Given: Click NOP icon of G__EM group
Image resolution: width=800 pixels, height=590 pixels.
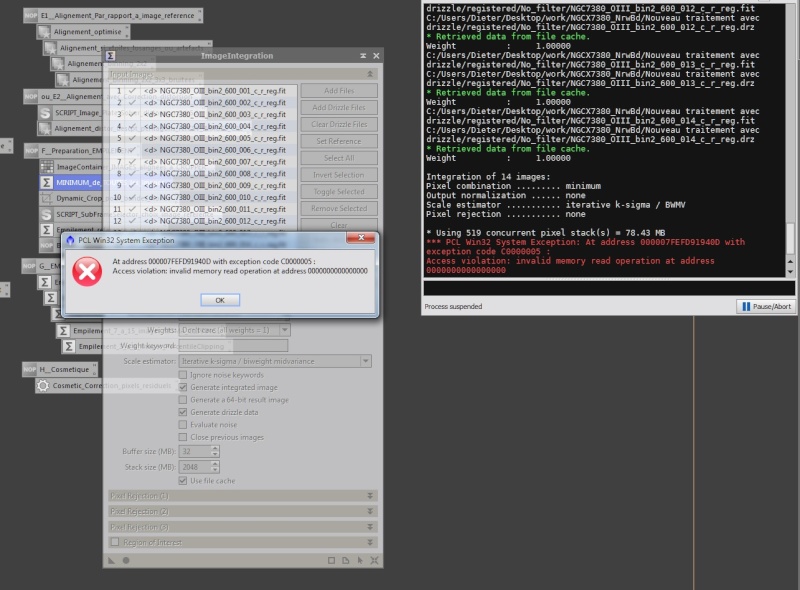Looking at the screenshot, I should pyautogui.click(x=30, y=266).
